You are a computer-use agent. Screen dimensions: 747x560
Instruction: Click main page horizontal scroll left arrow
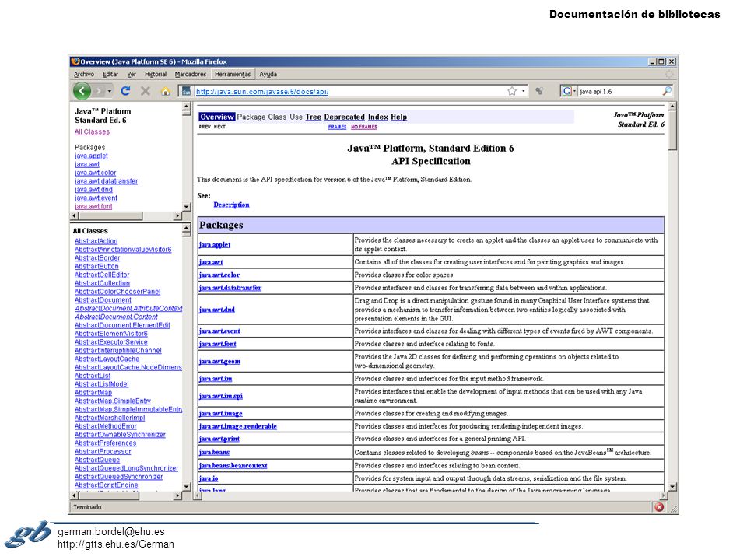pyautogui.click(x=198, y=495)
